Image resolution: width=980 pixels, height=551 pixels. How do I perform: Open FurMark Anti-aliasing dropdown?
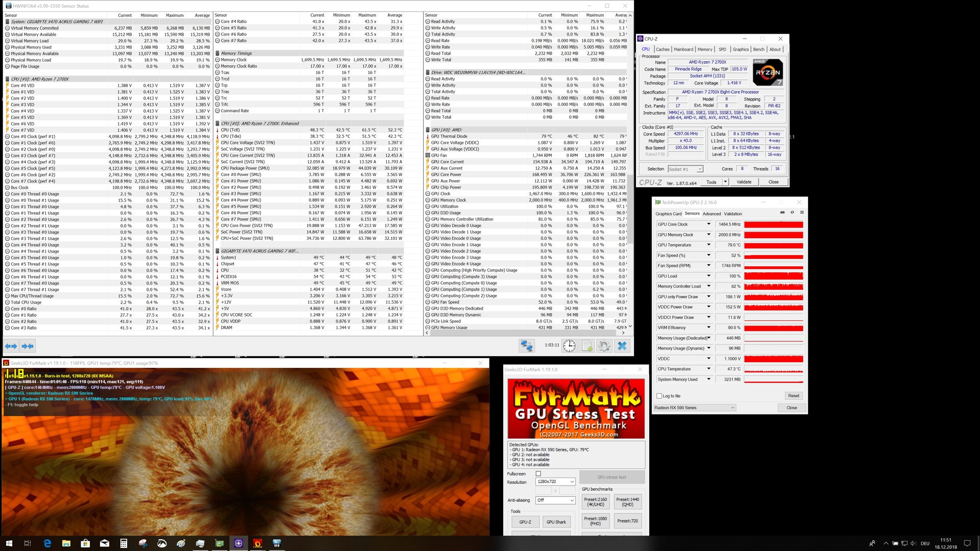coord(555,500)
